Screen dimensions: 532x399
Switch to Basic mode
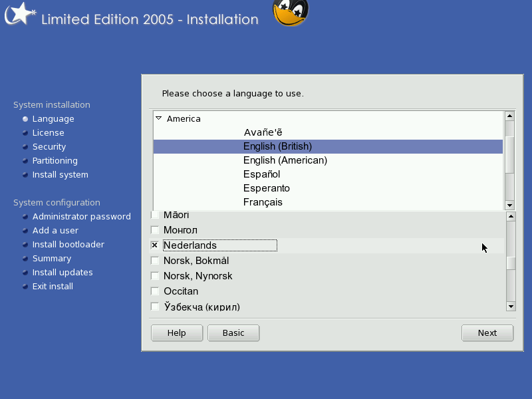pos(233,333)
